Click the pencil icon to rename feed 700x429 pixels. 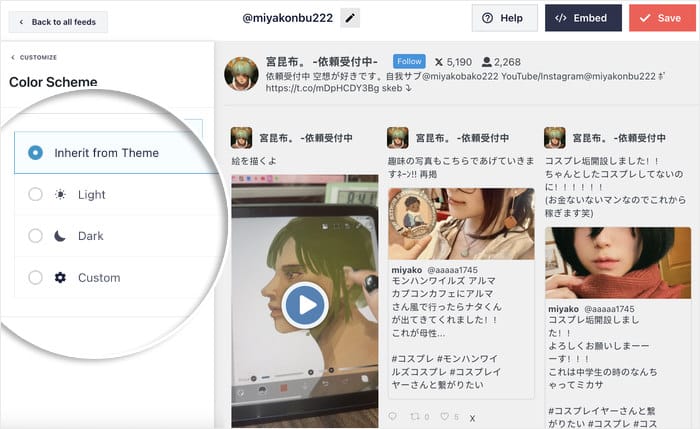coord(349,18)
